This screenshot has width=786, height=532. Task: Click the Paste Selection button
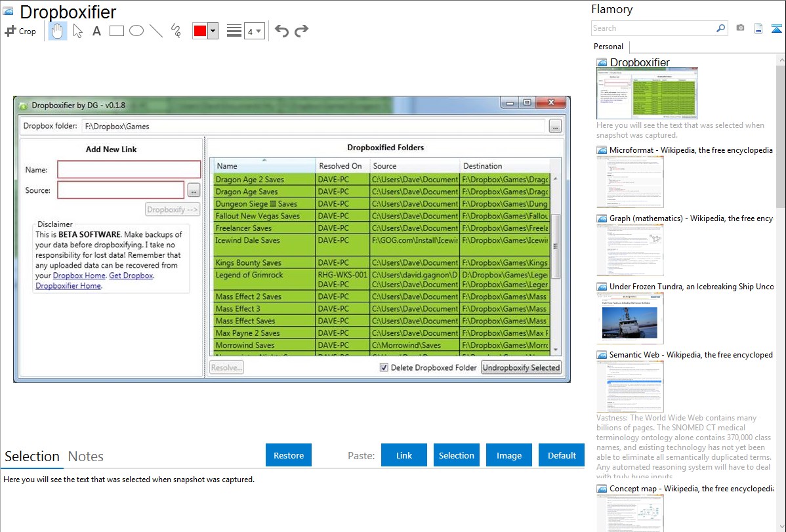click(x=456, y=455)
